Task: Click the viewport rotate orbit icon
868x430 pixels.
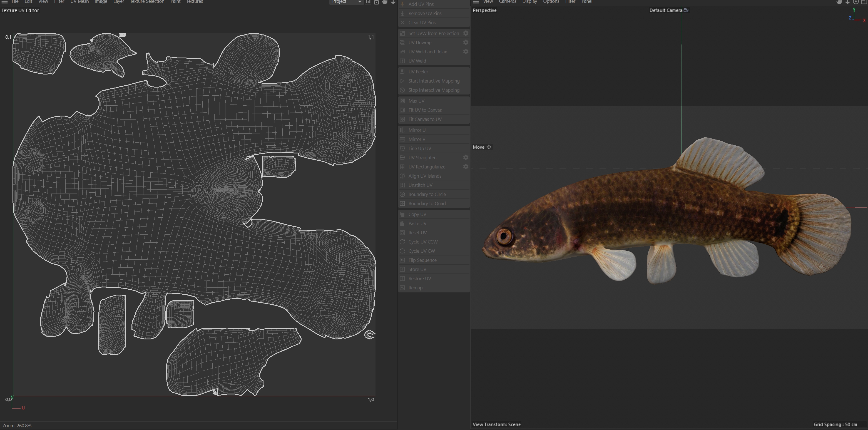Action: 855,2
